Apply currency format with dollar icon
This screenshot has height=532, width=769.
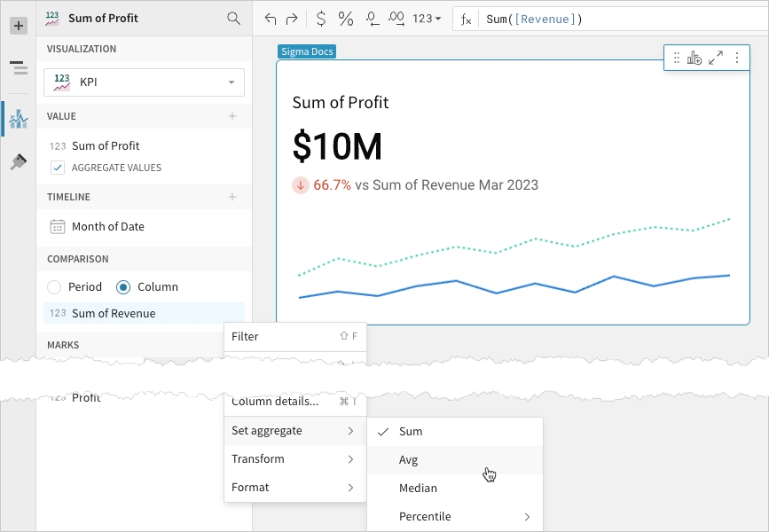320,19
